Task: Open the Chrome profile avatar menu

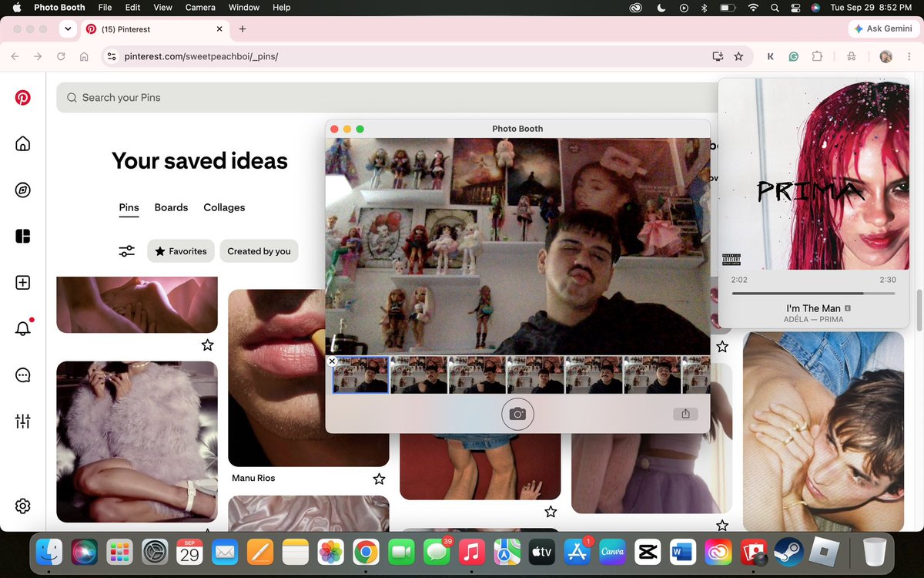Action: 886,56
